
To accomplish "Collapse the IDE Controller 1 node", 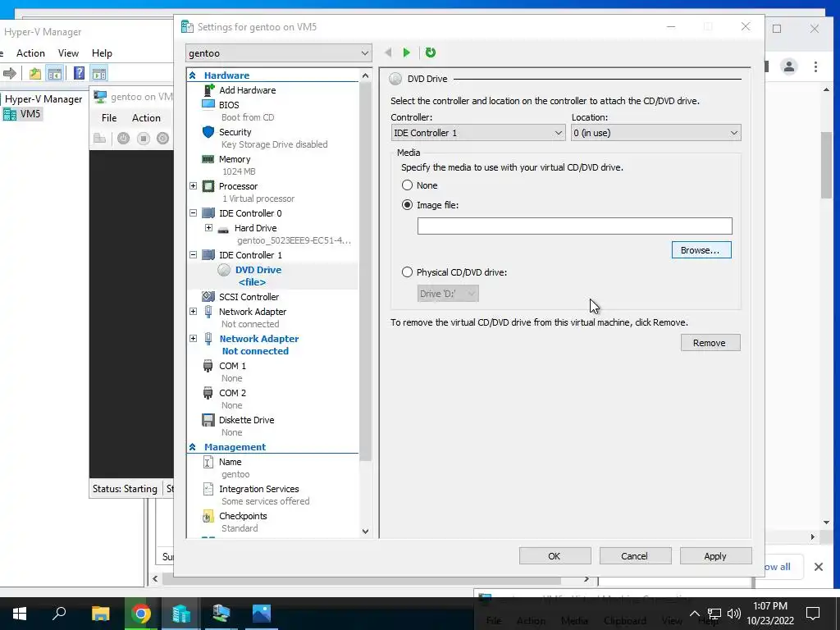I will (194, 254).
